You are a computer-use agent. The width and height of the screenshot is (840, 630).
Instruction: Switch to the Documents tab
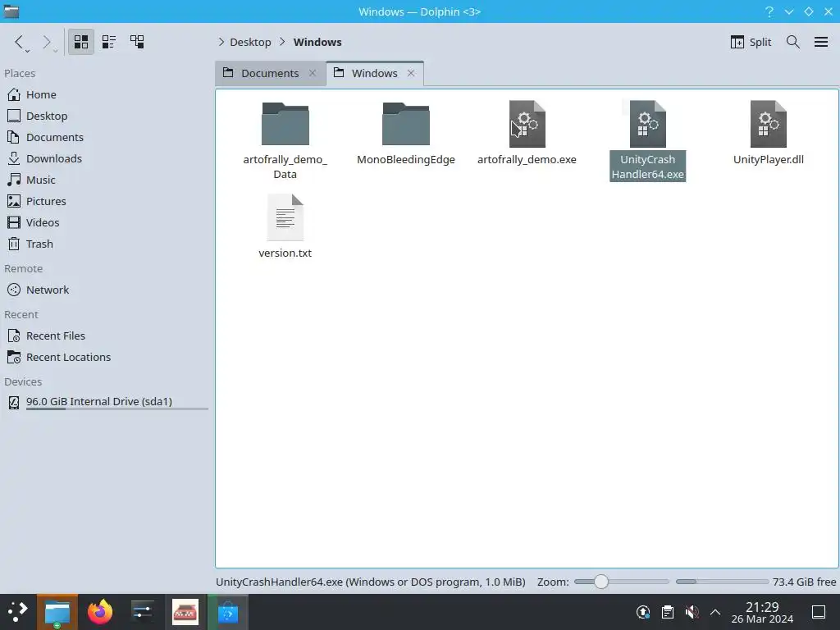coord(270,73)
